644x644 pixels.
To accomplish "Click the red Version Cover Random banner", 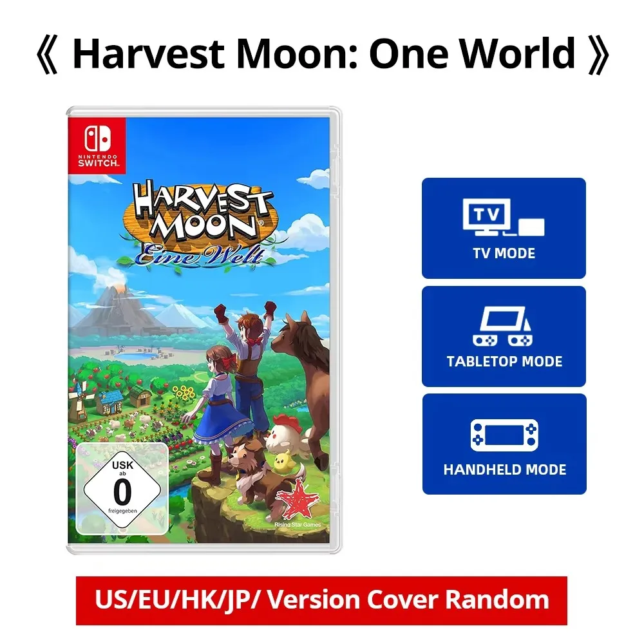I will click(x=321, y=600).
